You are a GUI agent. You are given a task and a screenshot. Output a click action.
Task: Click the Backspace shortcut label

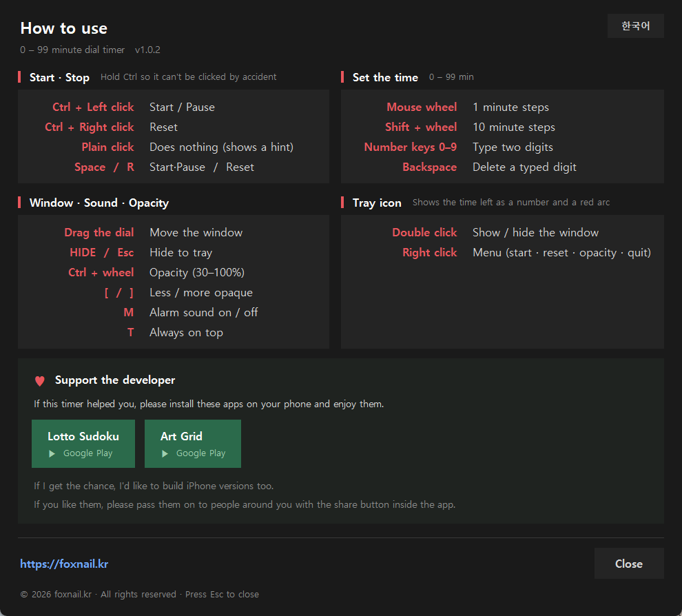click(x=429, y=167)
